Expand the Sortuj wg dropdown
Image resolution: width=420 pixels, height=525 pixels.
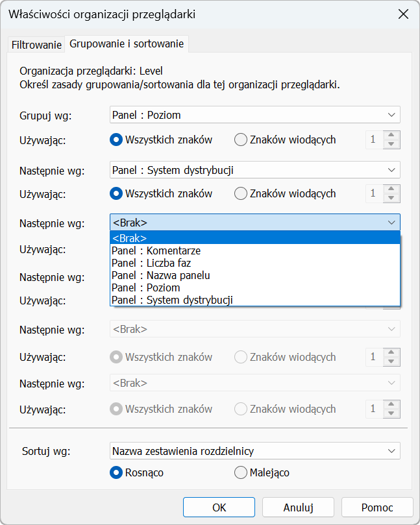pos(255,450)
